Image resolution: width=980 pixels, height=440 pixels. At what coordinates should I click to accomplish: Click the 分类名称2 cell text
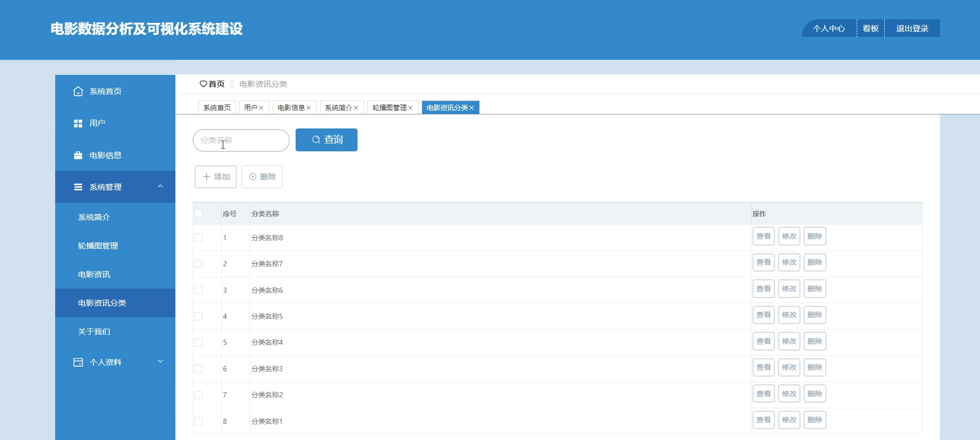click(267, 395)
